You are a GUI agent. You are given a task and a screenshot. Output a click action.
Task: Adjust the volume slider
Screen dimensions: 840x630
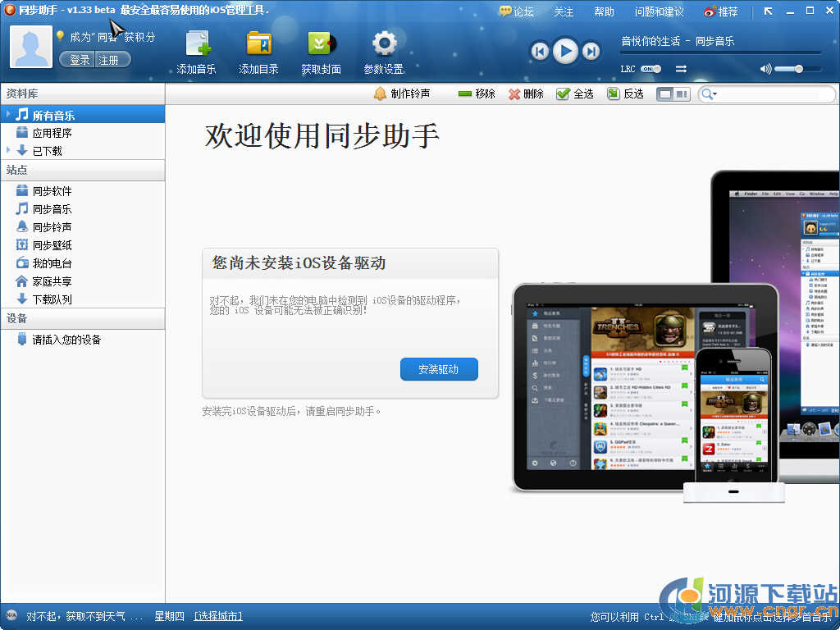797,69
